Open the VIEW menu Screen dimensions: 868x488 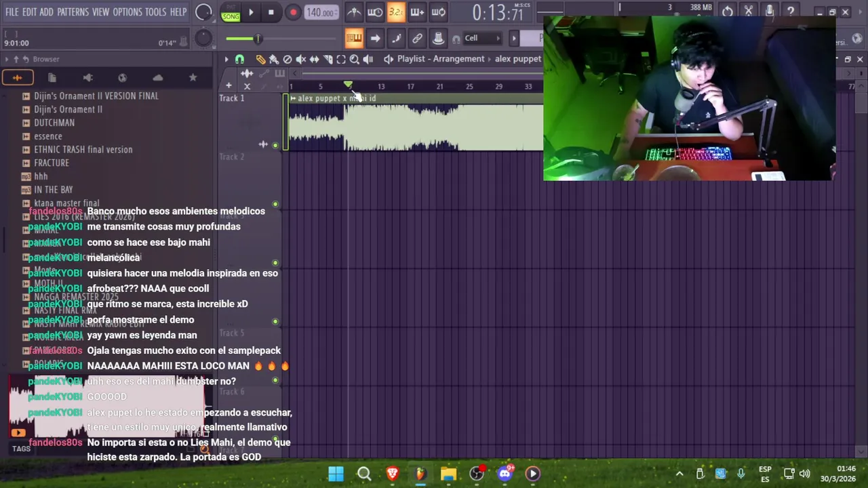[100, 12]
